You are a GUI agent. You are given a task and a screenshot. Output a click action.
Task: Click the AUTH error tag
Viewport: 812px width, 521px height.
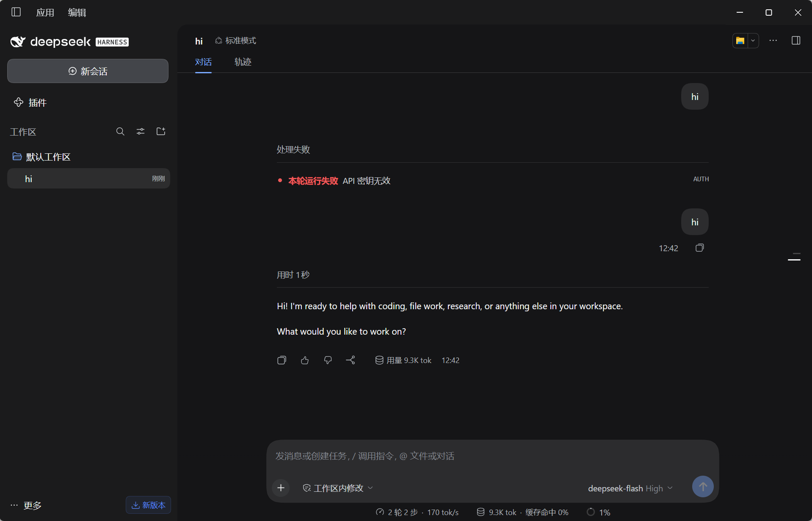701,179
